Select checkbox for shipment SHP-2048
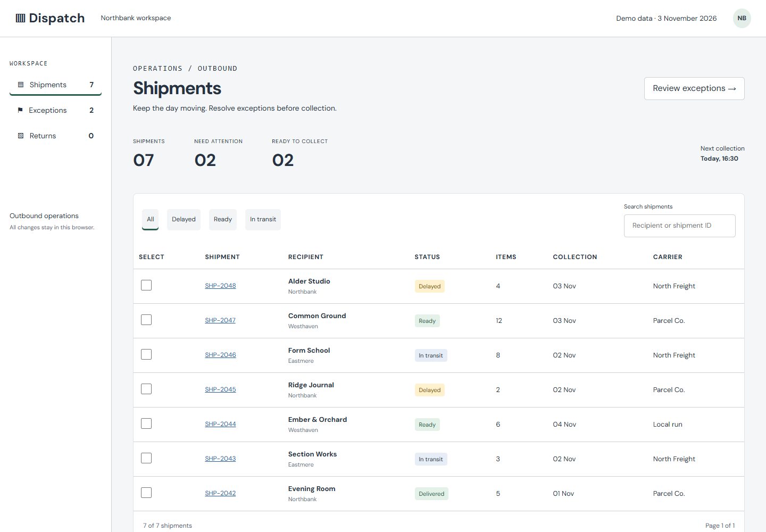Screen dimensions: 766x532 (x=146, y=285)
